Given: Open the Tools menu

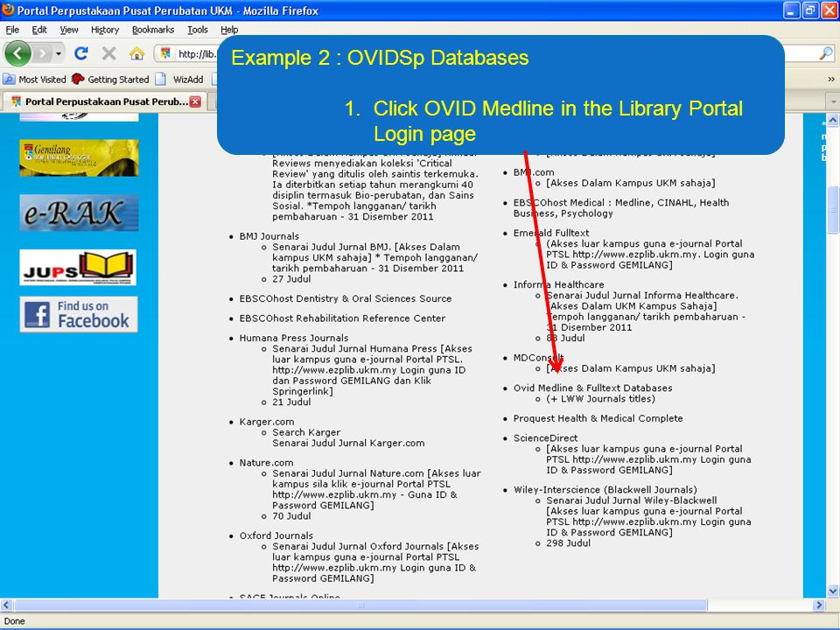Looking at the screenshot, I should pos(197,30).
